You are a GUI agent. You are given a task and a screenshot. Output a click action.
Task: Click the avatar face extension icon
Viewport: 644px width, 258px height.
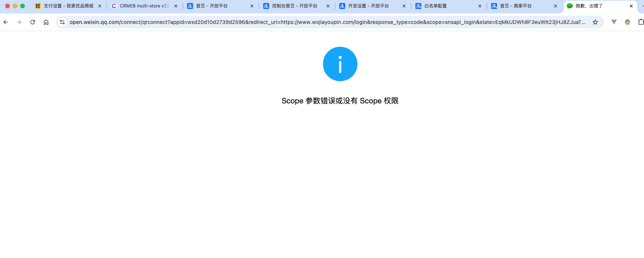point(628,22)
